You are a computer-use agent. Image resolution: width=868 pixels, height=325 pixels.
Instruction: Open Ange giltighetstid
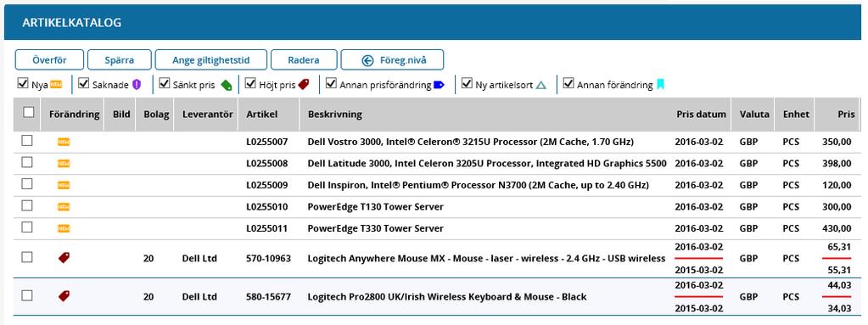click(211, 59)
